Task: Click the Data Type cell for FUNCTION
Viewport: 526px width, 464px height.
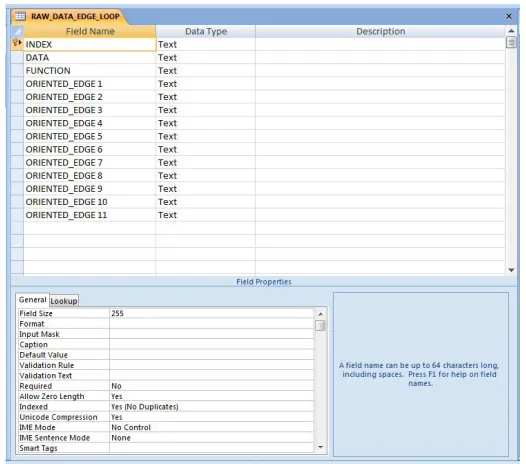Action: pyautogui.click(x=205, y=71)
